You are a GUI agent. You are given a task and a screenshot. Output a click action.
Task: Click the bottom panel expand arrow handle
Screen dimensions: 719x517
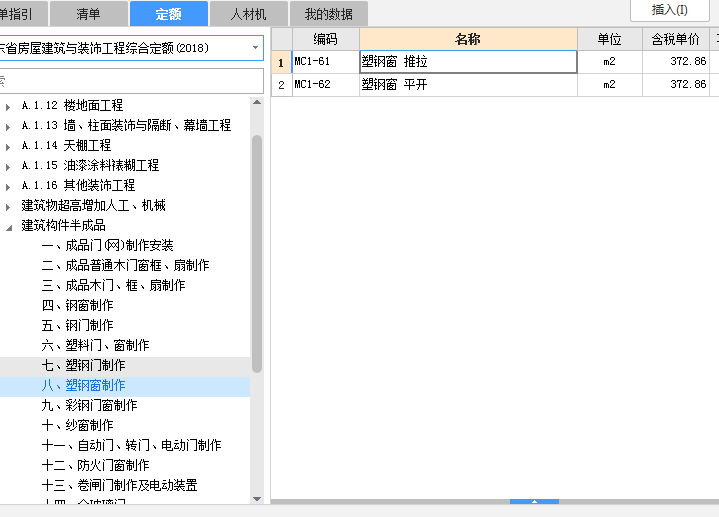click(x=534, y=501)
